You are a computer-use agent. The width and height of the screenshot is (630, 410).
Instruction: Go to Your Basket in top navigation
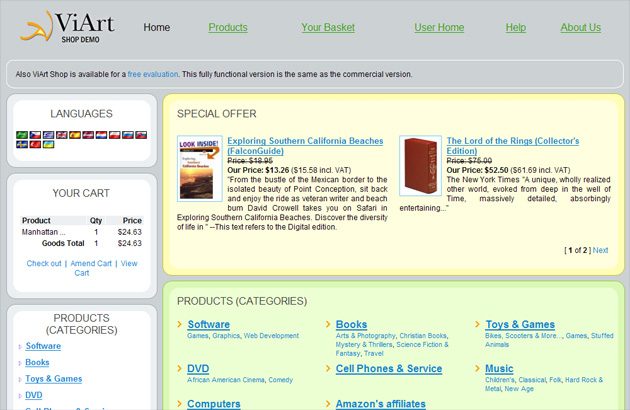pyautogui.click(x=328, y=27)
